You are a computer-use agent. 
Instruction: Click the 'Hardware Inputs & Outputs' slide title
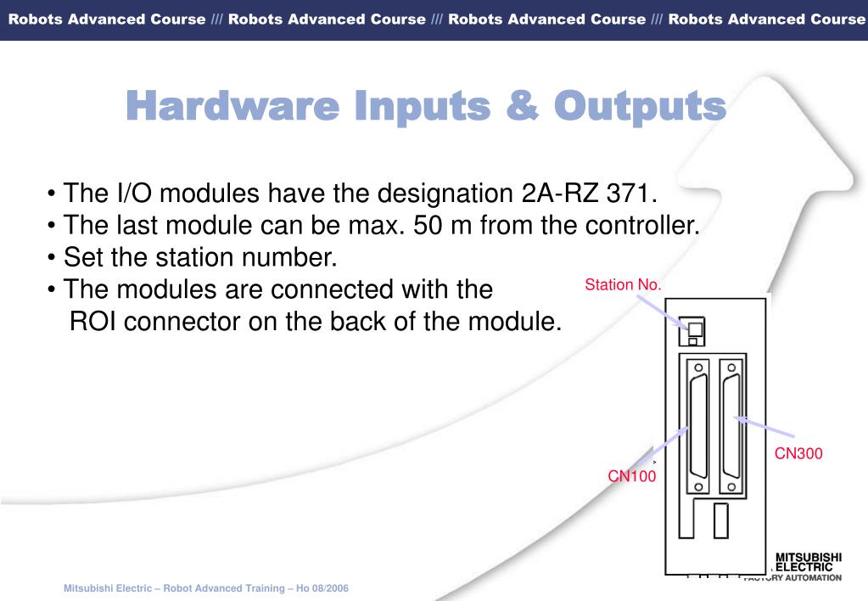[x=426, y=106]
